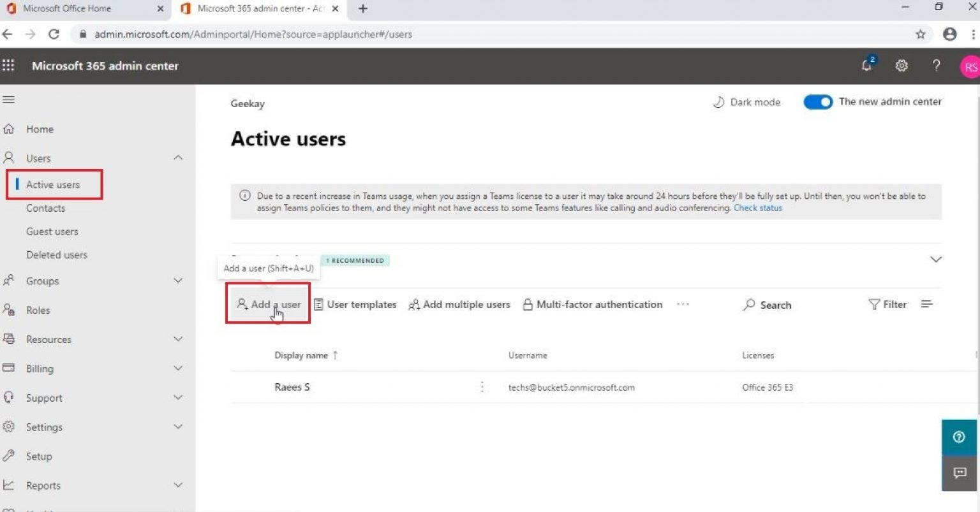Expand the Groups section
Screen dimensions: 980x512
(177, 281)
